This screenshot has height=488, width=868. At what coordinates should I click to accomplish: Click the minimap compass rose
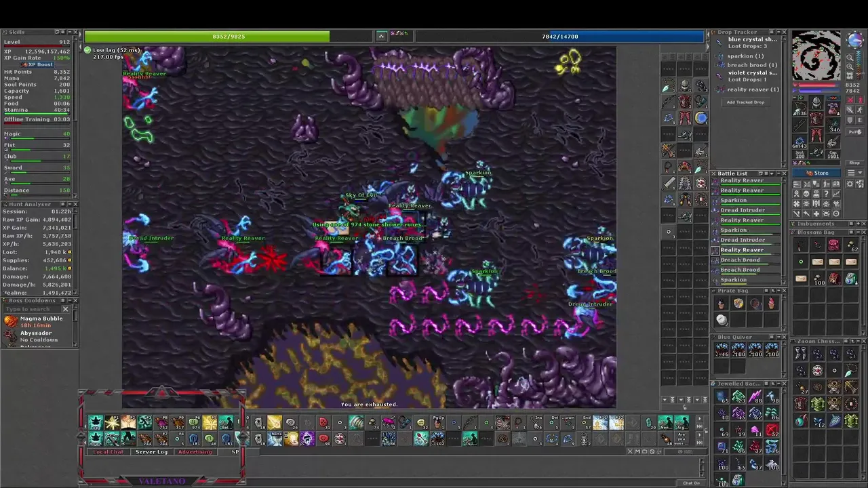pyautogui.click(x=855, y=39)
